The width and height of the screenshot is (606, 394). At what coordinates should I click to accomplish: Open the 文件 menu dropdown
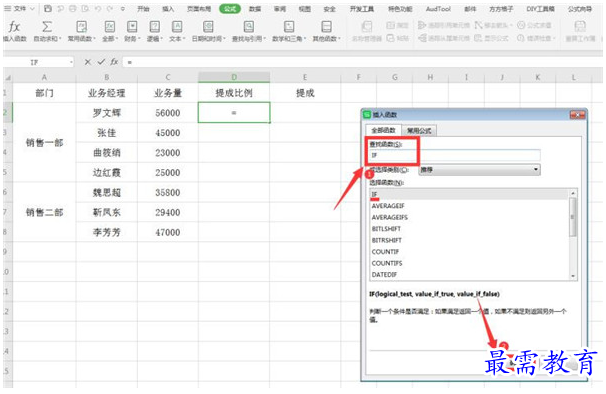19,9
